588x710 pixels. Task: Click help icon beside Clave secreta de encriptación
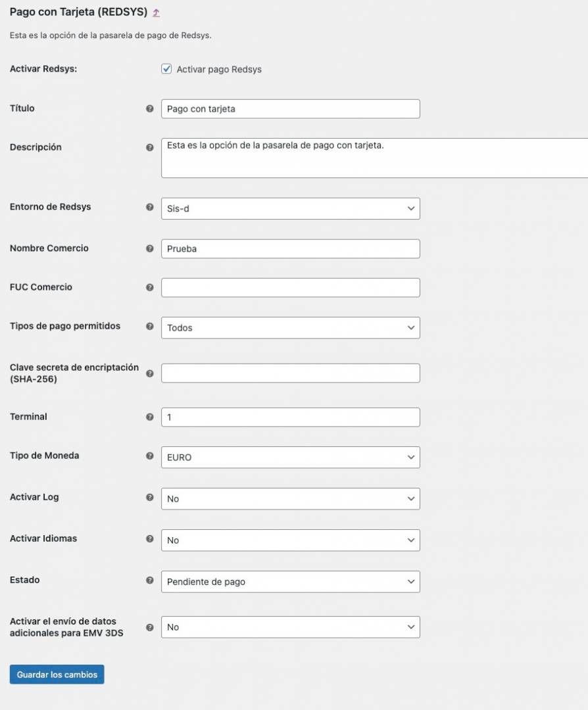[x=150, y=373]
